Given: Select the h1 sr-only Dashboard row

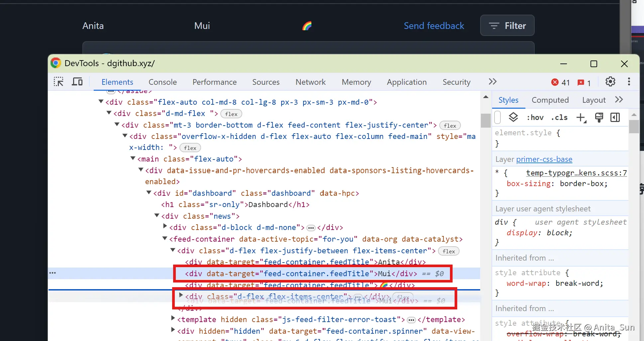Looking at the screenshot, I should click(235, 204).
